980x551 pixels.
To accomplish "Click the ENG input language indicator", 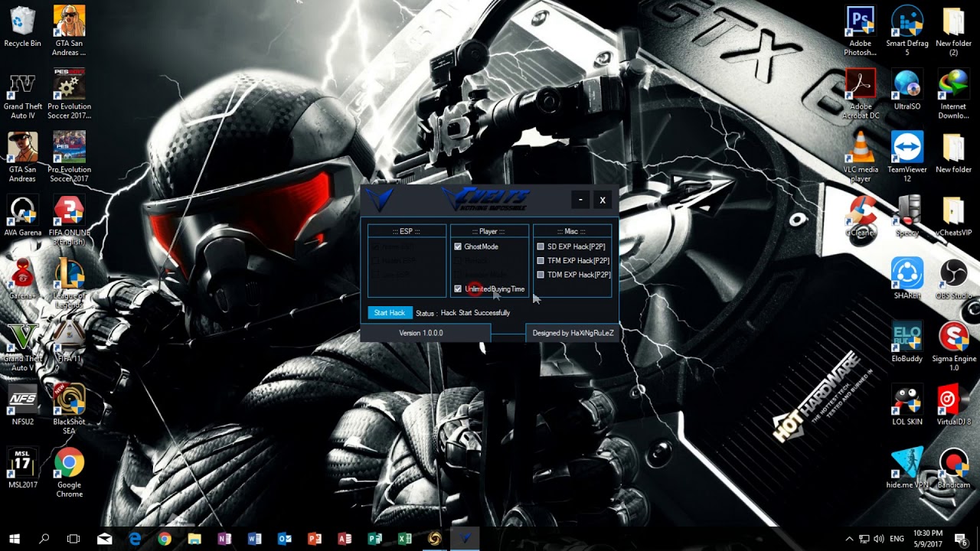I will click(897, 539).
